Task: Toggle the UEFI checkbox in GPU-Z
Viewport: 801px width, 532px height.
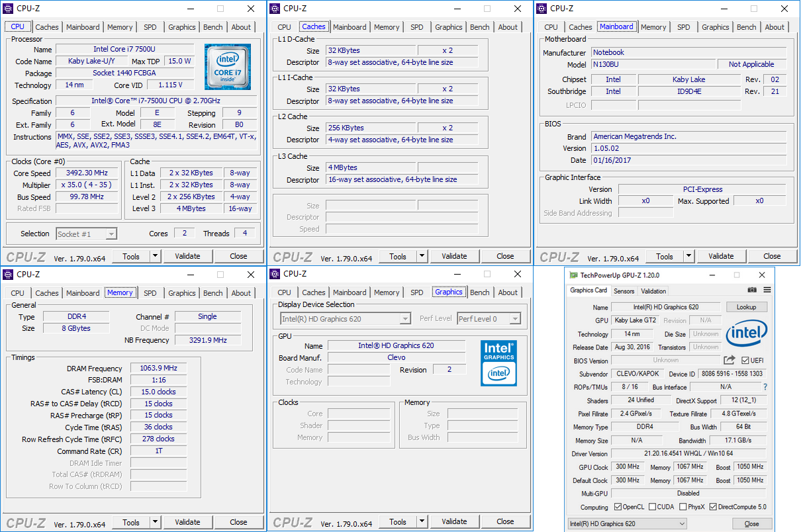Action: [x=745, y=361]
